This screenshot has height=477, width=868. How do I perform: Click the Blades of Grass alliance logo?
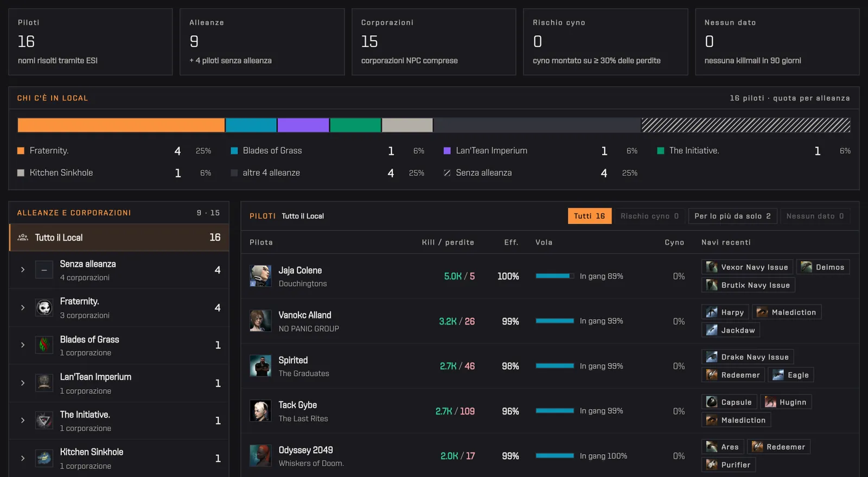tap(44, 345)
